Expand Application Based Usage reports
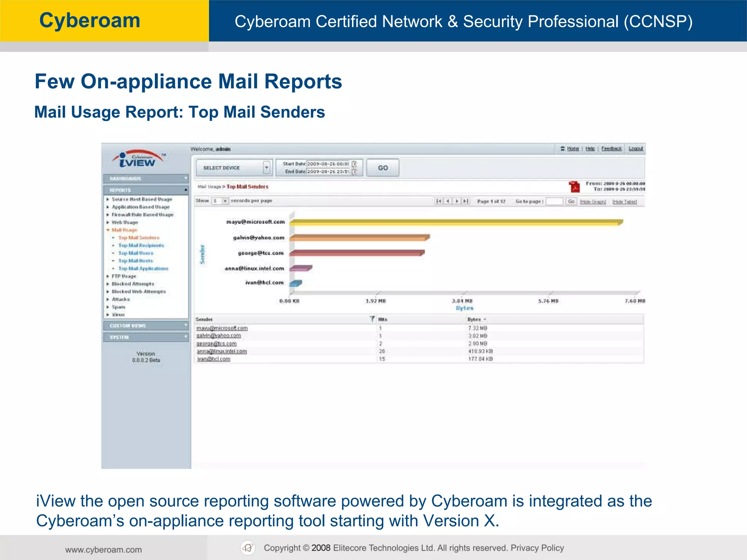 pos(140,207)
